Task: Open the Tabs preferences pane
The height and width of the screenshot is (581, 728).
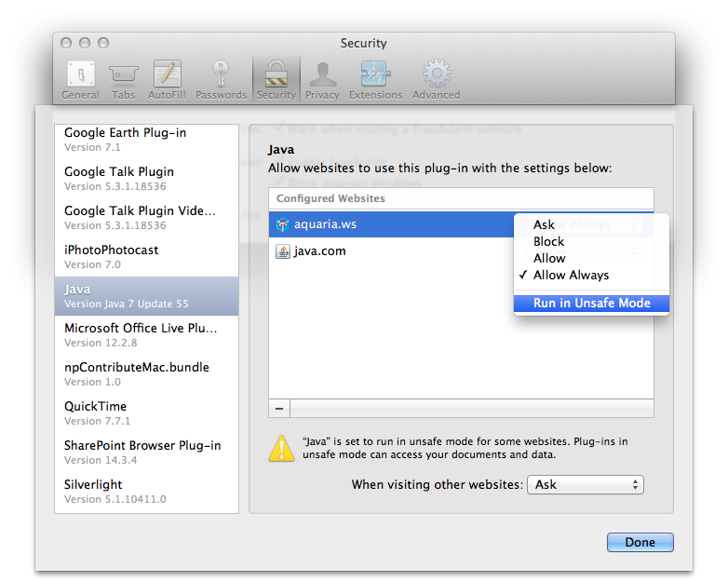Action: click(x=123, y=80)
